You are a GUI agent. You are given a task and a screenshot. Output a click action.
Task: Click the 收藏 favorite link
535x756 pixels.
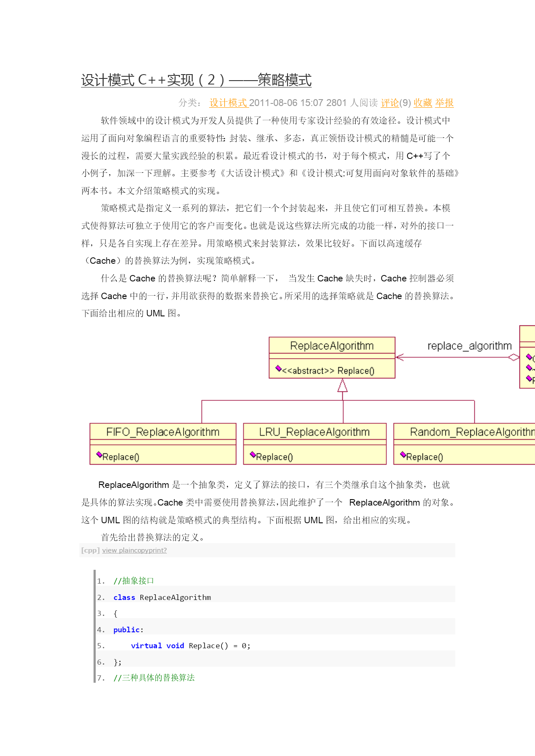[x=423, y=103]
